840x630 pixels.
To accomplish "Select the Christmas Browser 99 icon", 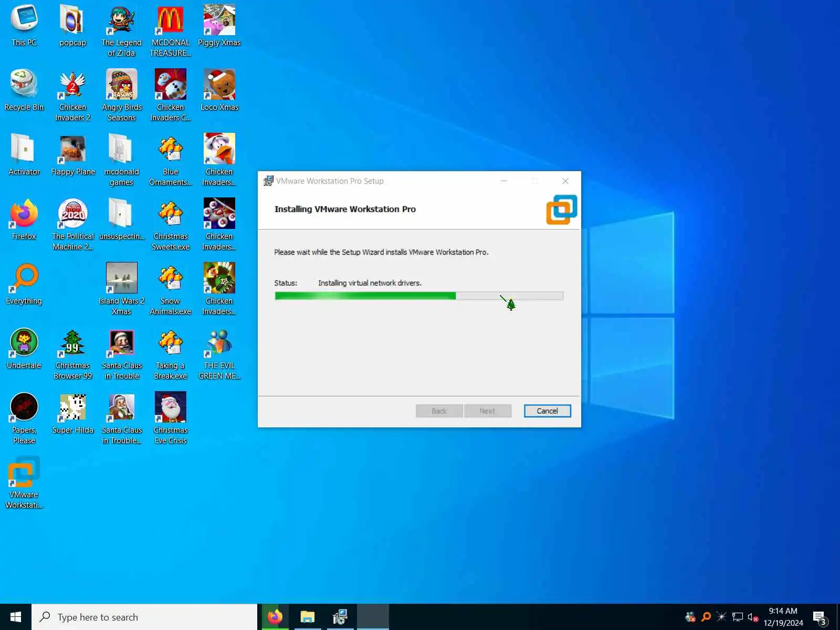I will (x=72, y=354).
